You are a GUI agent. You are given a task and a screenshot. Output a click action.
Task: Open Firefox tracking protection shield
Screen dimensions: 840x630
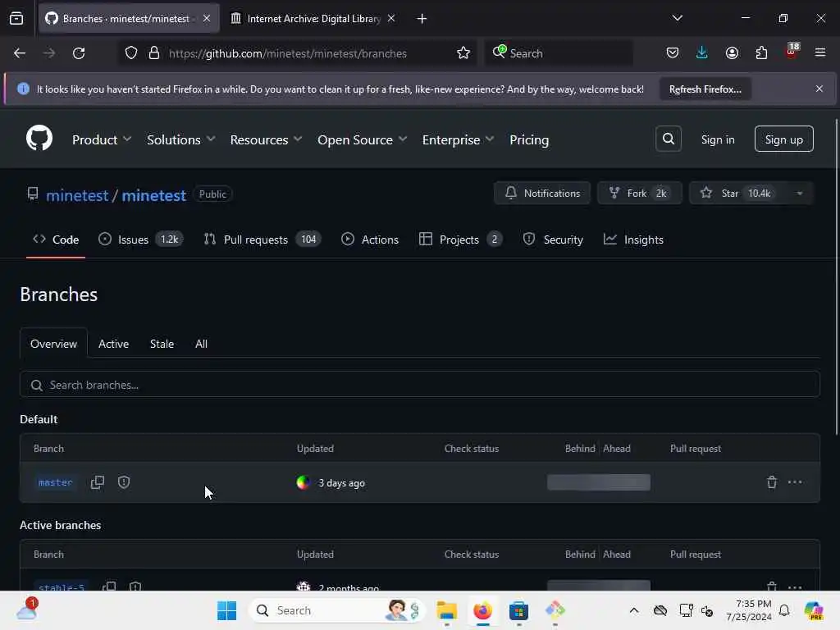coord(131,53)
